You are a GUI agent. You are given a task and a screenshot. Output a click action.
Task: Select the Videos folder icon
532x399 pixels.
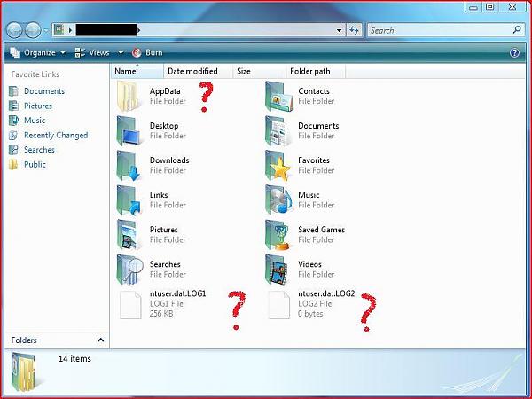(277, 270)
